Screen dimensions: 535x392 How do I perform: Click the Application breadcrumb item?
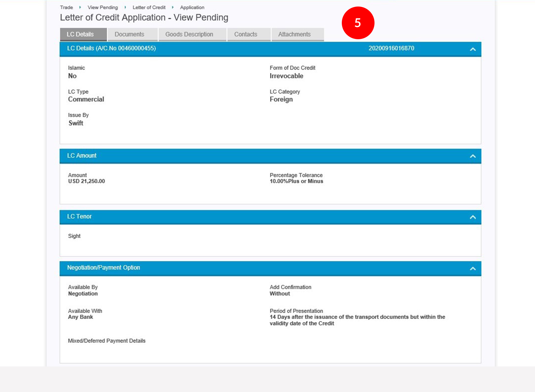click(192, 7)
